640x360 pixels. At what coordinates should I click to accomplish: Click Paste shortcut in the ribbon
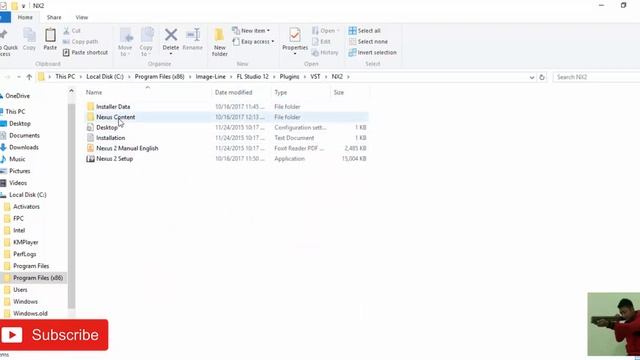[86, 53]
